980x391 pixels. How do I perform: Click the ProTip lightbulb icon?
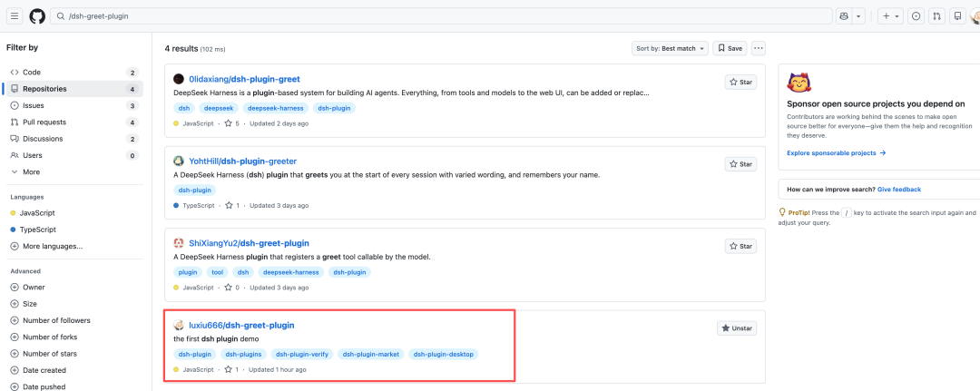coord(782,212)
